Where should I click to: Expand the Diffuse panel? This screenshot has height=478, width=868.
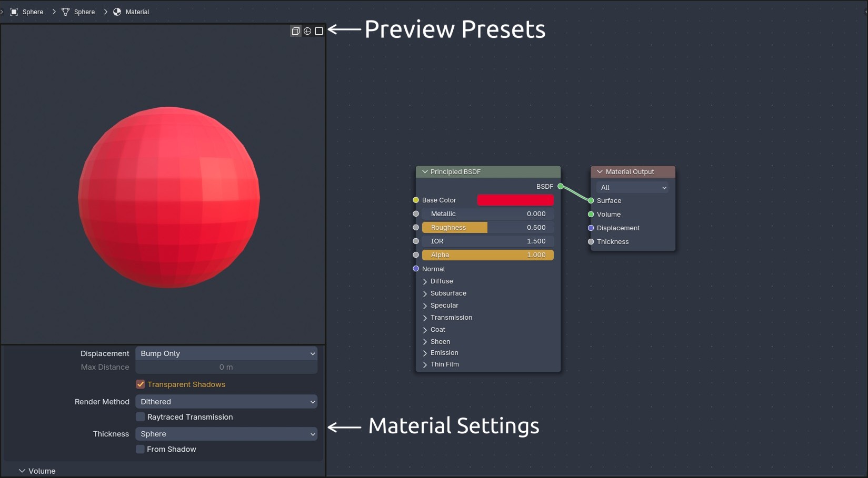[x=425, y=281]
